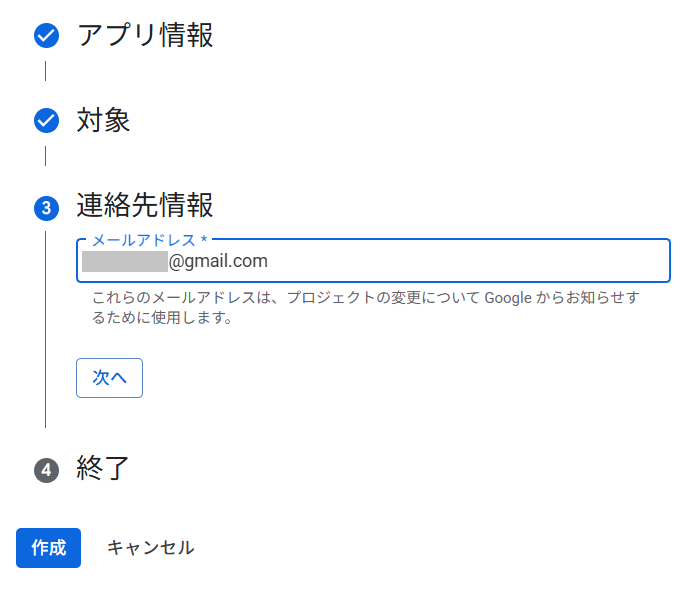Click the blue 作成 button
Screen dimensions: 691x589
pyautogui.click(x=48, y=548)
